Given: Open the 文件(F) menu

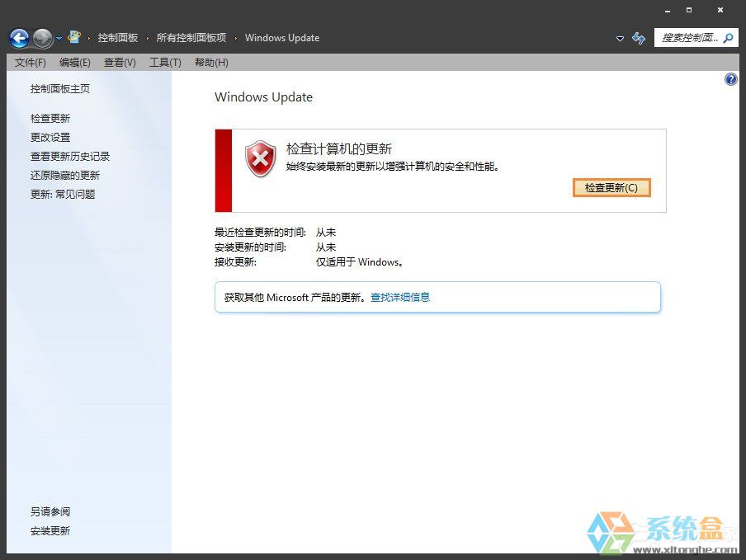Looking at the screenshot, I should [29, 62].
